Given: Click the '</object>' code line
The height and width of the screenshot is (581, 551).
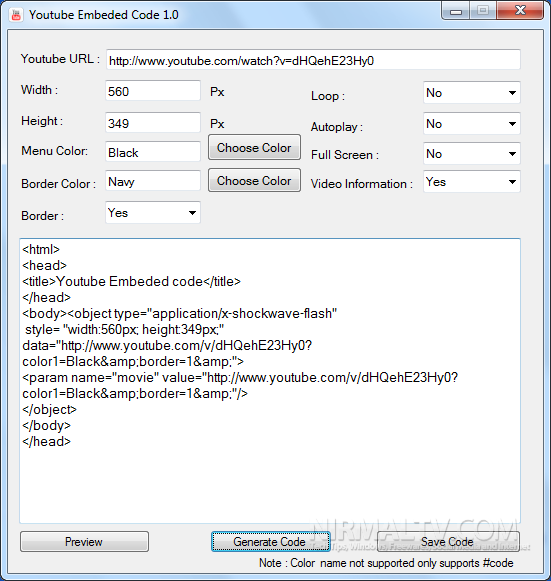Looking at the screenshot, I should click(x=49, y=409).
